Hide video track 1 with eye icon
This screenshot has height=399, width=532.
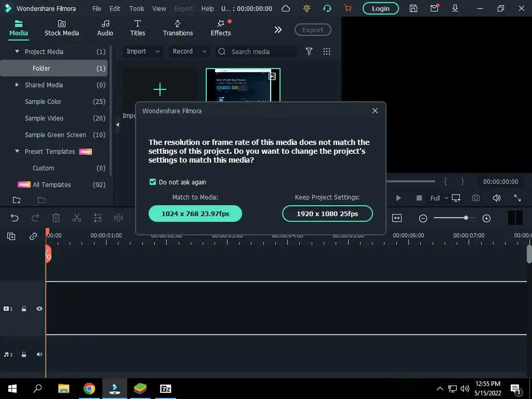(39, 309)
